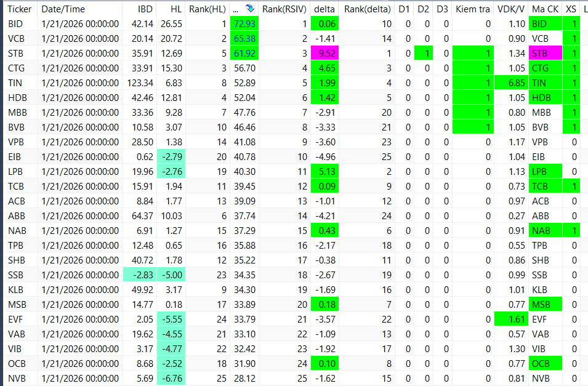Select the NAB ticker in first column

click(17, 231)
